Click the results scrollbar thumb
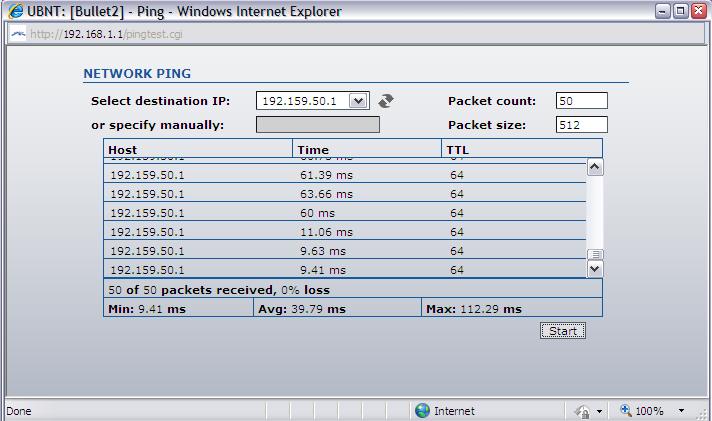This screenshot has width=712, height=421. (x=595, y=254)
